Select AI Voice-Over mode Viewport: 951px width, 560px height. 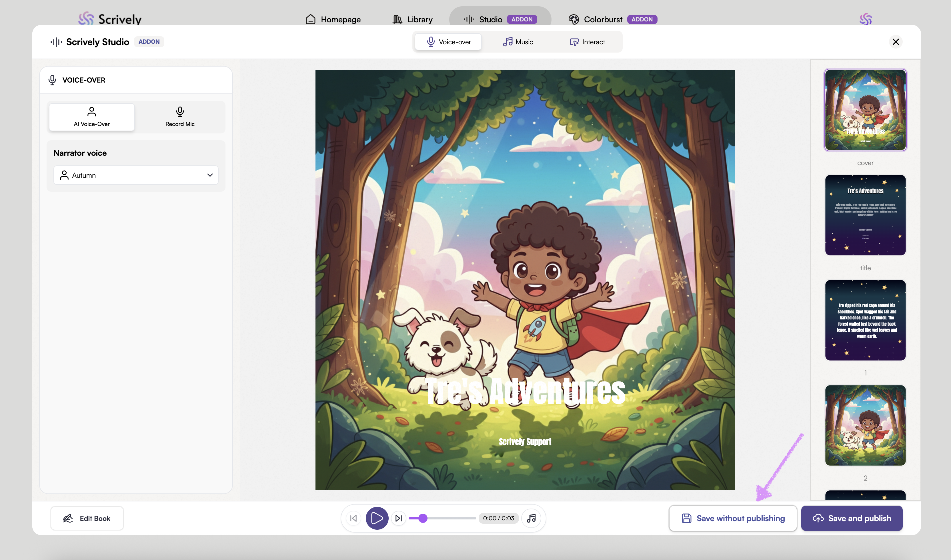(92, 117)
